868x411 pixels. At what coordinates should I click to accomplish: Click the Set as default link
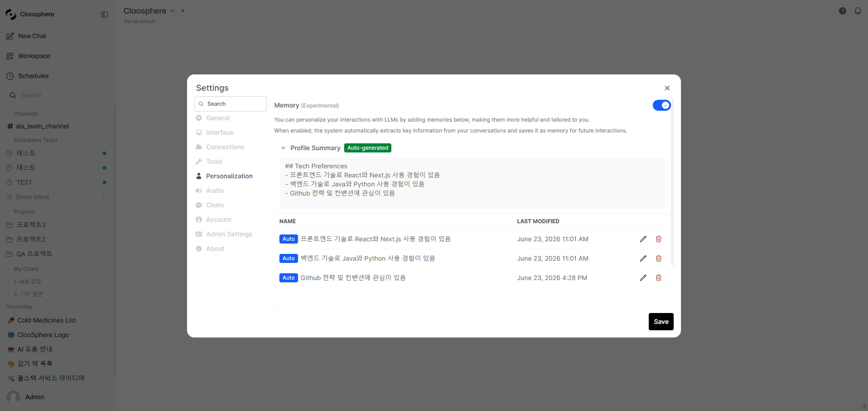click(139, 22)
